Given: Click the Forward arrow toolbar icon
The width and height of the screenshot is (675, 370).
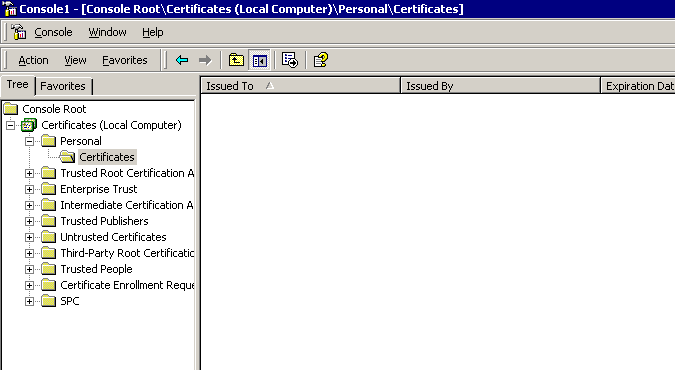Looking at the screenshot, I should pos(205,60).
